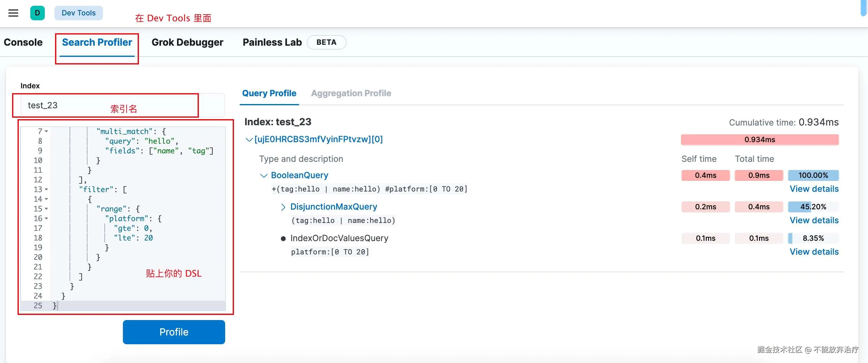Screen dimensions: 868x363
Task: Switch to Aggregation Profile tab
Action: coord(351,93)
